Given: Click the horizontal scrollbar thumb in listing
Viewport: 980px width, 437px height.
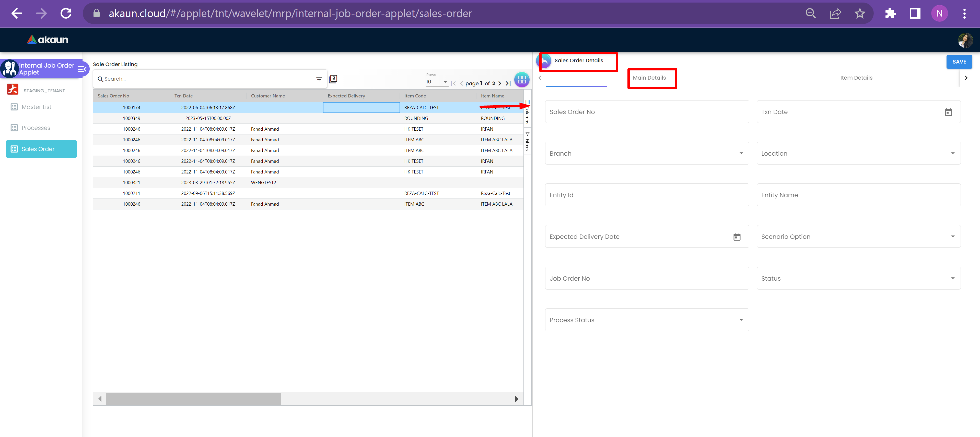Looking at the screenshot, I should [x=193, y=399].
